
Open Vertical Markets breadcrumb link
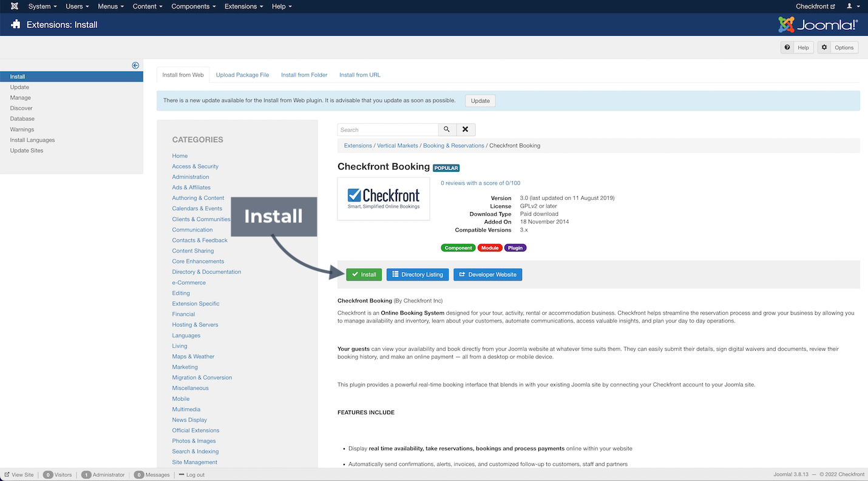tap(398, 146)
